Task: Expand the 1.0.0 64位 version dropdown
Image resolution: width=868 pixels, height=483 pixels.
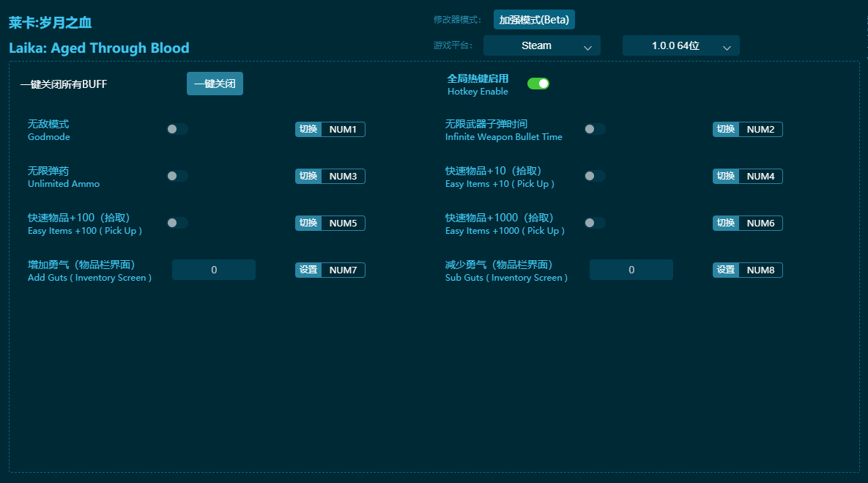Action: [x=680, y=45]
